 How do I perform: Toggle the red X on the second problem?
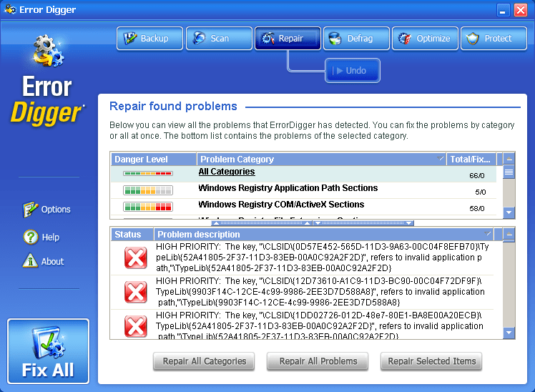click(x=135, y=292)
